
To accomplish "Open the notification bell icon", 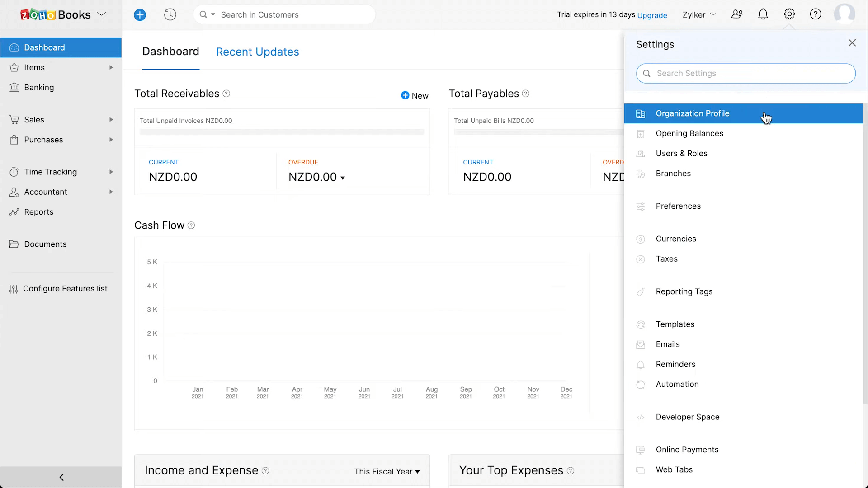I will pyautogui.click(x=764, y=14).
